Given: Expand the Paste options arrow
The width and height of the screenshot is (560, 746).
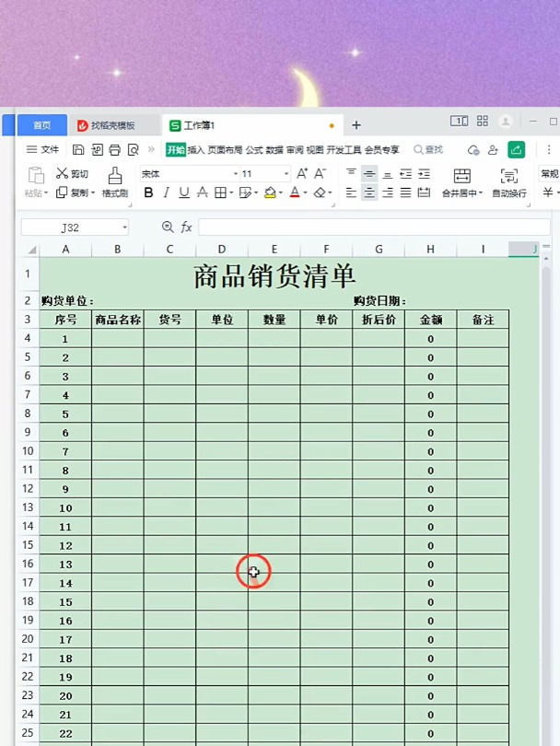Looking at the screenshot, I should 46,192.
